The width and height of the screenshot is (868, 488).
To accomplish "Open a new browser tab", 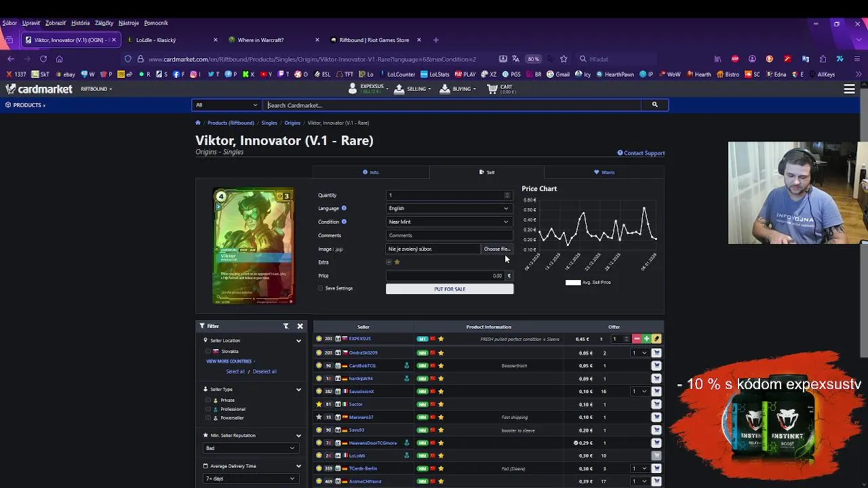I will (x=435, y=40).
